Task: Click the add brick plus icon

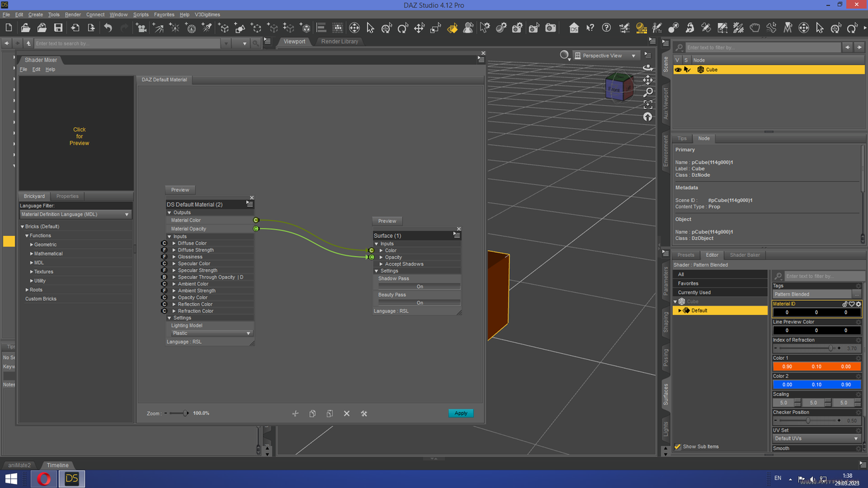Action: (295, 413)
